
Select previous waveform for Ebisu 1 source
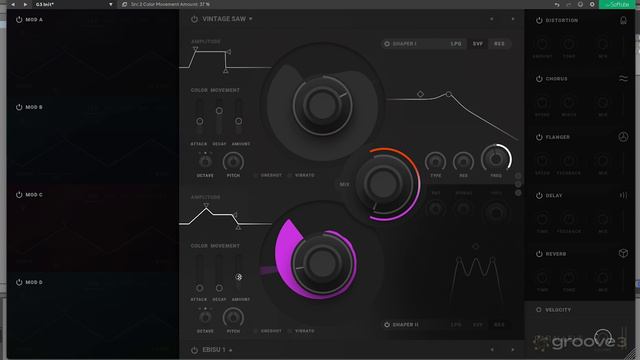click(492, 350)
